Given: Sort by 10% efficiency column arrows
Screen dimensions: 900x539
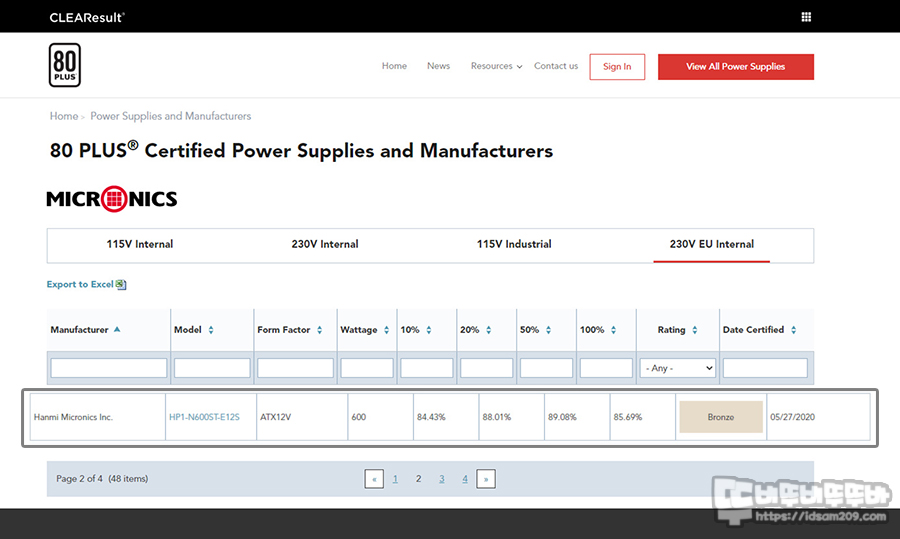Looking at the screenshot, I should [x=429, y=330].
